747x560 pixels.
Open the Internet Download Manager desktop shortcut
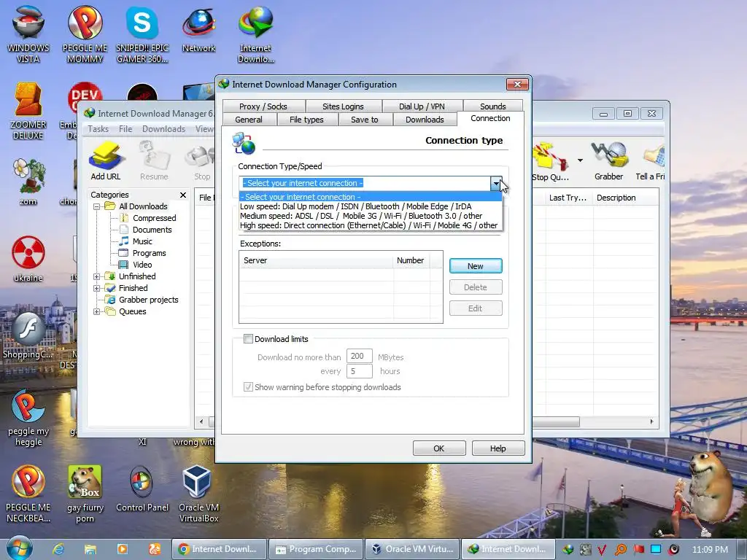pos(256,34)
